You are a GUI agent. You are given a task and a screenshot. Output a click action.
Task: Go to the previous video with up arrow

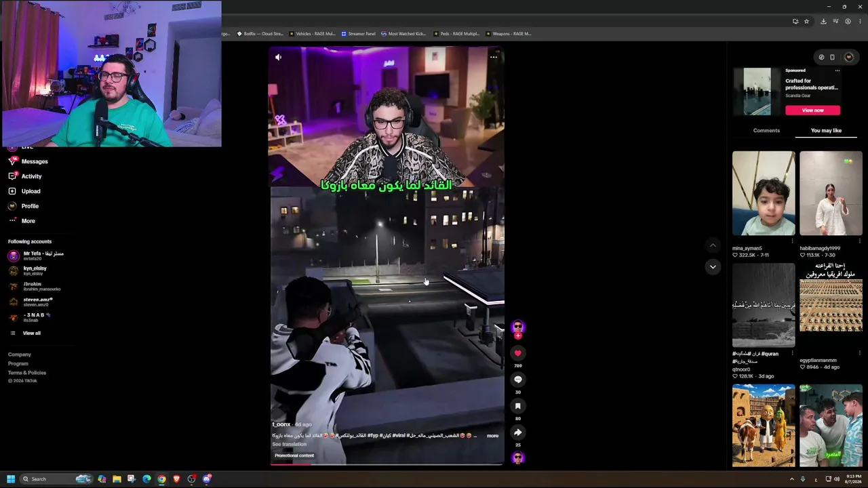(x=713, y=245)
